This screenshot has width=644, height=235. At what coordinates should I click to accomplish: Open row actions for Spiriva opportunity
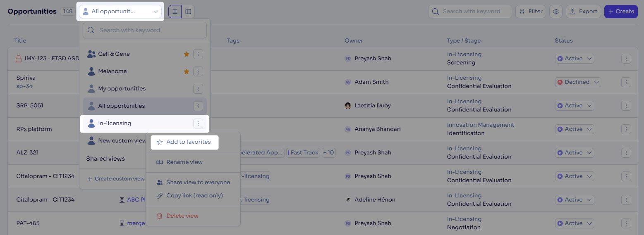point(626,82)
